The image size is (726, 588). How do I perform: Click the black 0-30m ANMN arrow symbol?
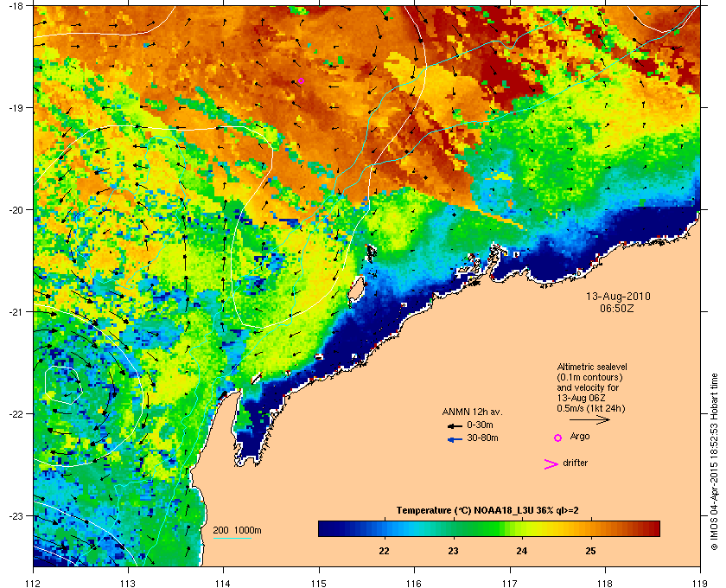click(455, 425)
